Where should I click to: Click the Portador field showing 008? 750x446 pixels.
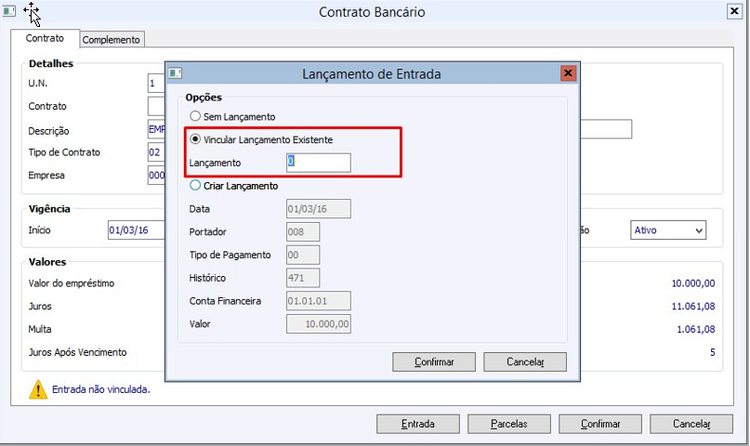tap(303, 232)
